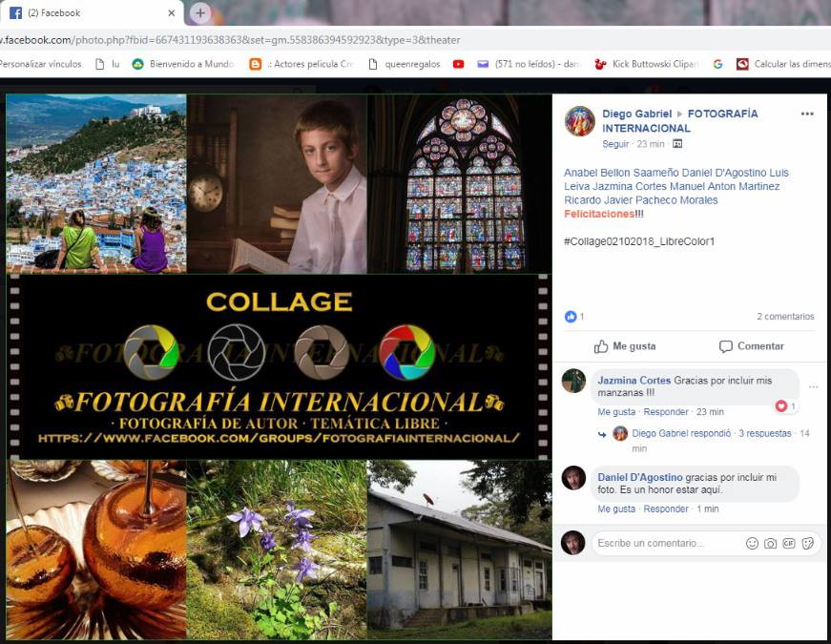Image resolution: width=831 pixels, height=644 pixels.
Task: Like Daniel D'Agostino's comment
Action: tap(616, 509)
